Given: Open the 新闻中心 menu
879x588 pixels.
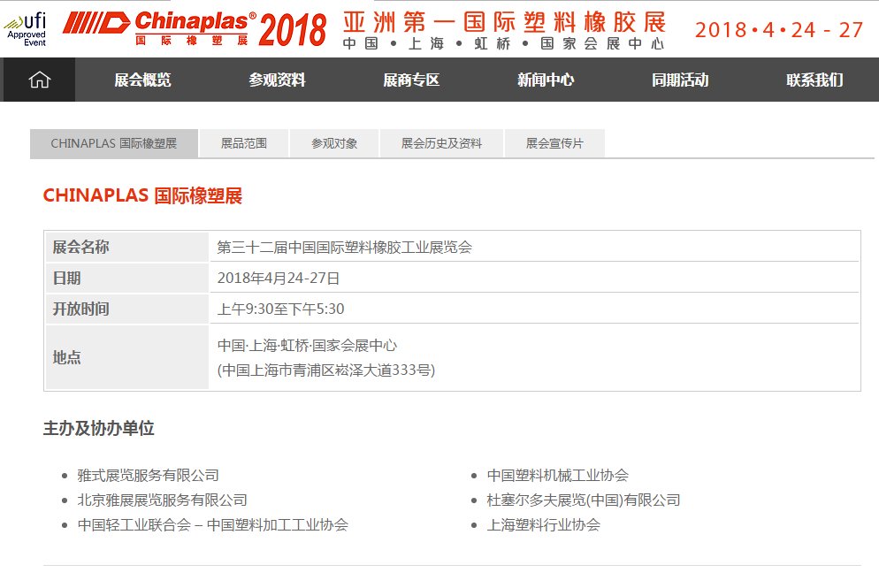Looking at the screenshot, I should 546,80.
